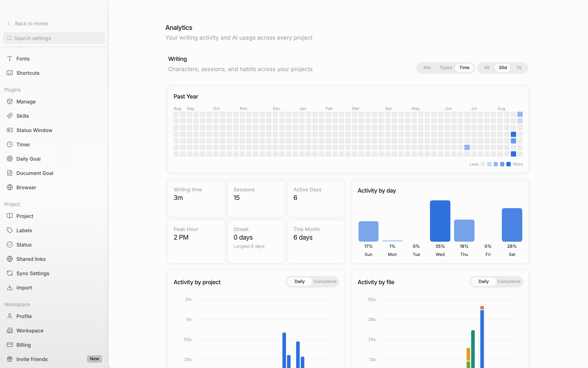Screen dimensions: 588x368
Task: Click the orange-topped tallest bar in Activity by file
Action: tap(482, 337)
